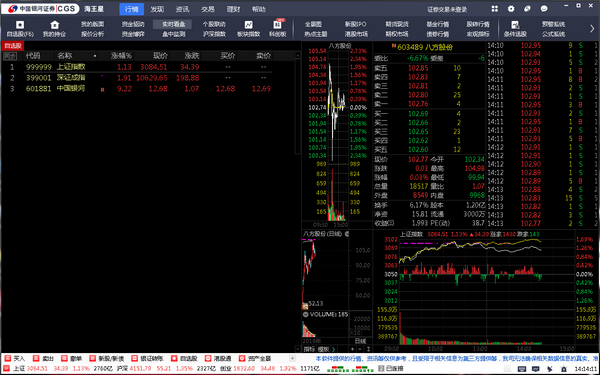Sort by the 现价 column header
Image resolution: width=600 pixels, height=375 pixels.
(x=160, y=56)
